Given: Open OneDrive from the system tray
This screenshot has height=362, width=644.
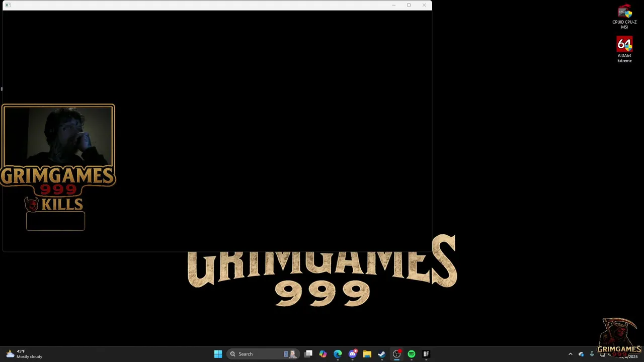Looking at the screenshot, I should (x=581, y=354).
